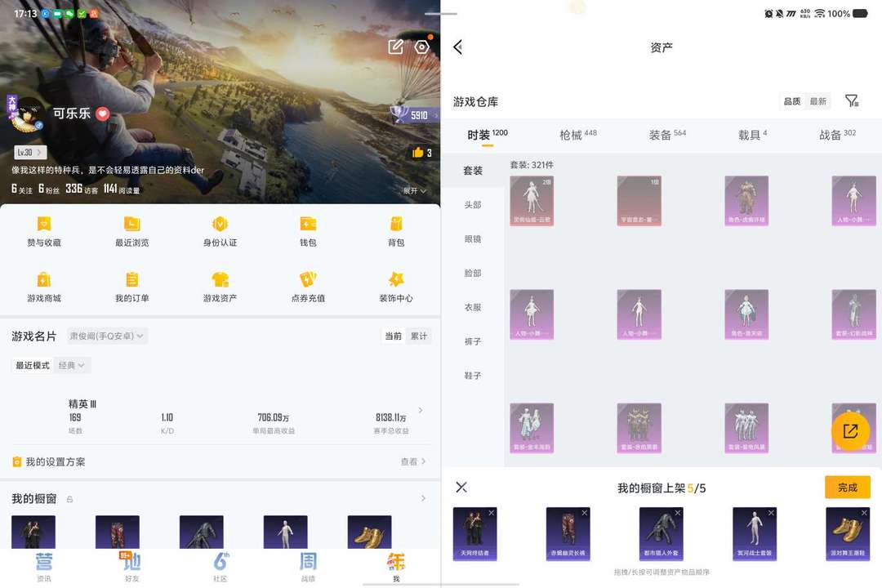This screenshot has height=588, width=882.
Task: Open 最近模式 label in game card
Action: coord(33,365)
